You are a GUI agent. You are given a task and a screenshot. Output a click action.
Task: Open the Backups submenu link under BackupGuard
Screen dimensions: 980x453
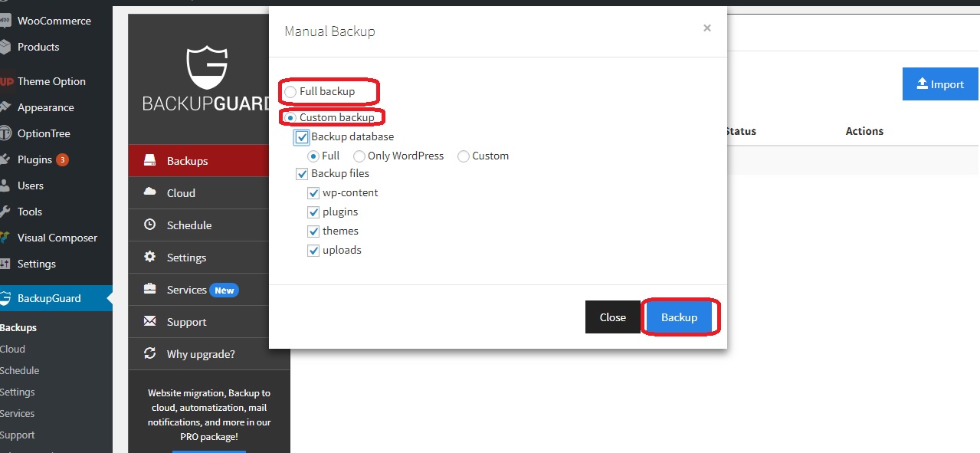pyautogui.click(x=18, y=327)
